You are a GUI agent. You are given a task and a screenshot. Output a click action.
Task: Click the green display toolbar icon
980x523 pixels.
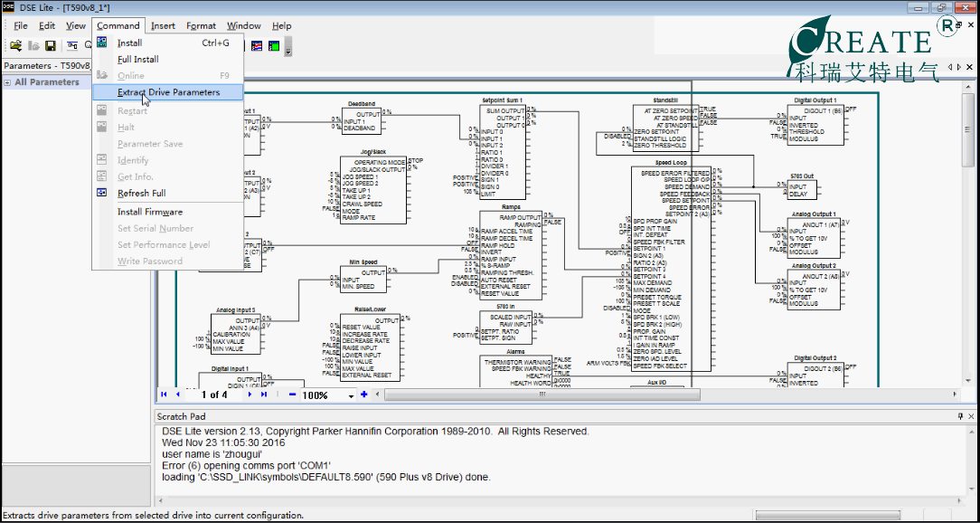tap(274, 45)
